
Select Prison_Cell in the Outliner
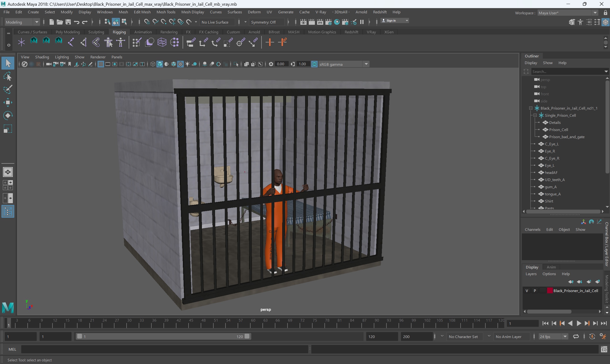click(x=558, y=130)
